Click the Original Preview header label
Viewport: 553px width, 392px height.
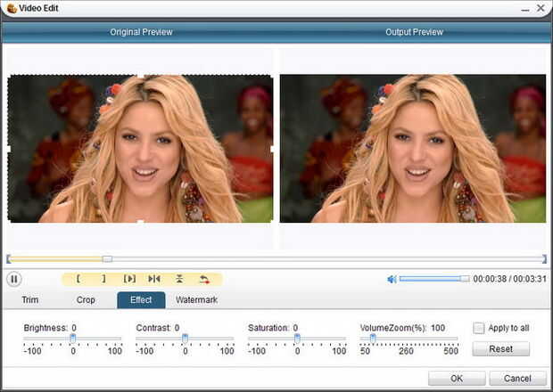[x=141, y=32]
